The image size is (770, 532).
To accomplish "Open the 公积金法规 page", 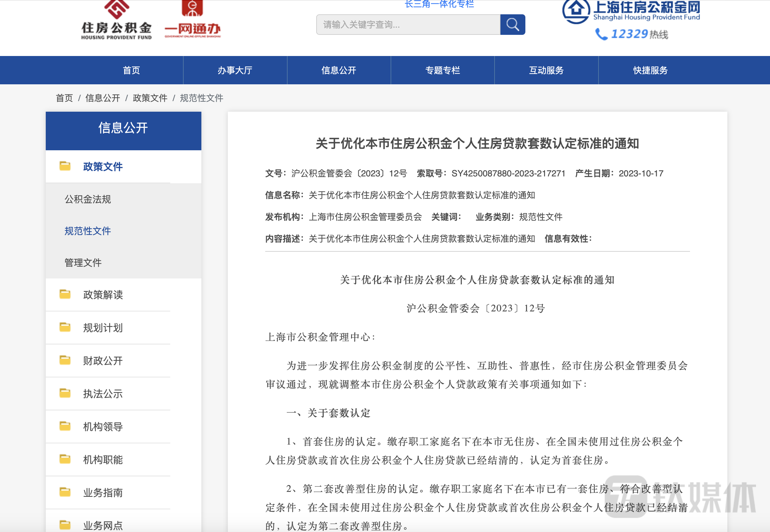I will 88,199.
